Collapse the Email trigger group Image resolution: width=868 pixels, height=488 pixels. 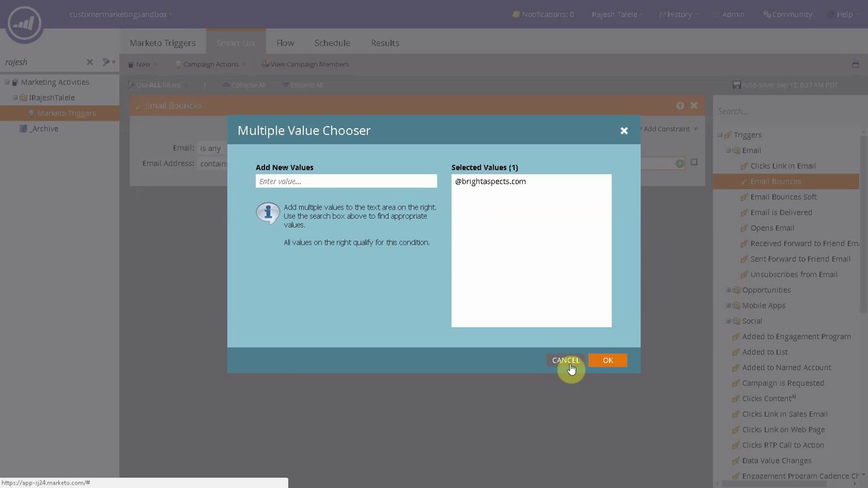pyautogui.click(x=728, y=150)
